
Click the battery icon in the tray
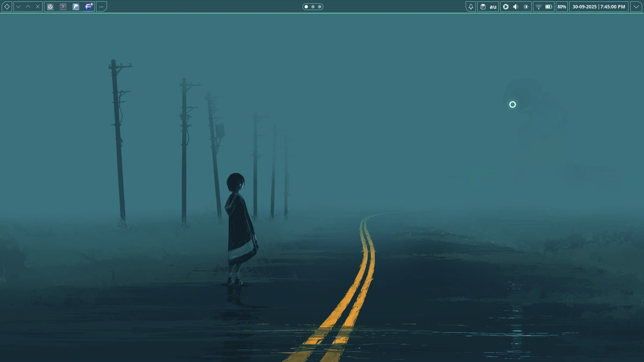[x=548, y=6]
